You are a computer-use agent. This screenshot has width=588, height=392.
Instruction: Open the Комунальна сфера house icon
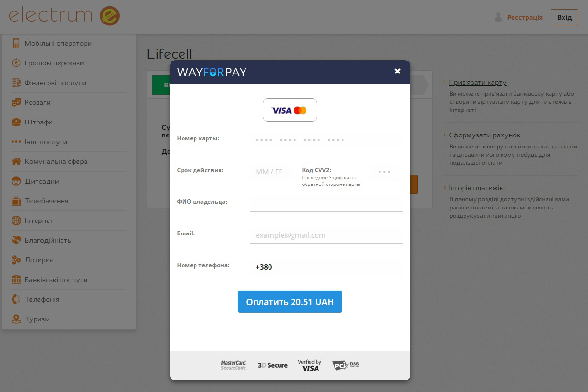click(16, 161)
